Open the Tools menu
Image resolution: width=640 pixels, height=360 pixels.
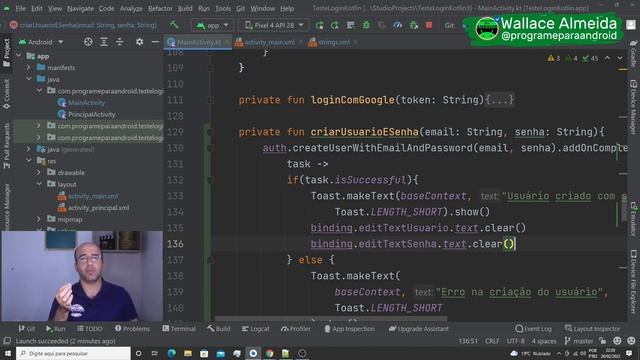click(223, 8)
